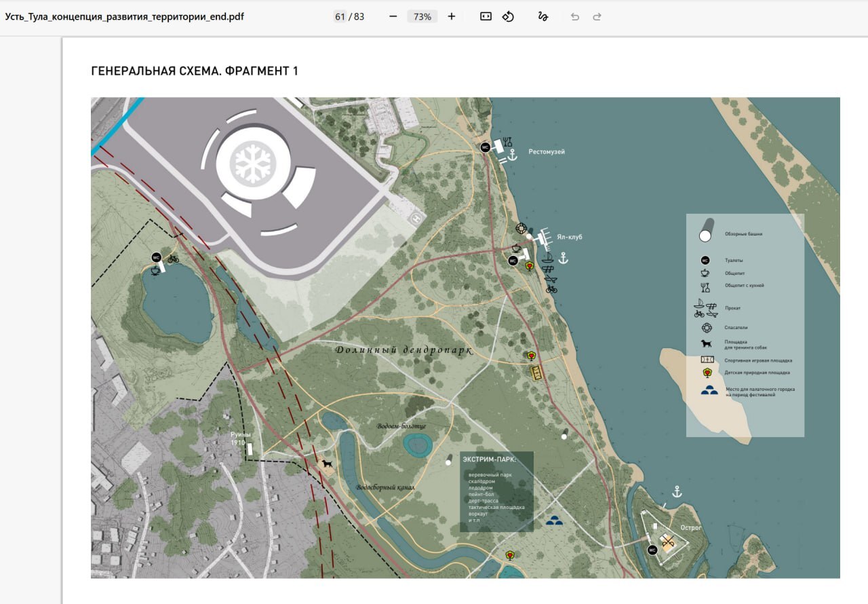Click the undo arrow in toolbar
The height and width of the screenshot is (604, 868).
575,16
